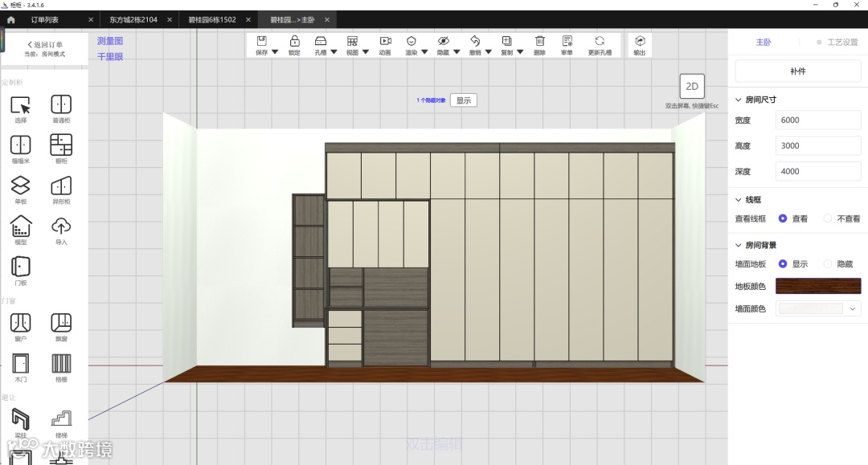The height and width of the screenshot is (465, 868).
Task: Select the 不查看 wireframe radio option
Action: pos(826,218)
